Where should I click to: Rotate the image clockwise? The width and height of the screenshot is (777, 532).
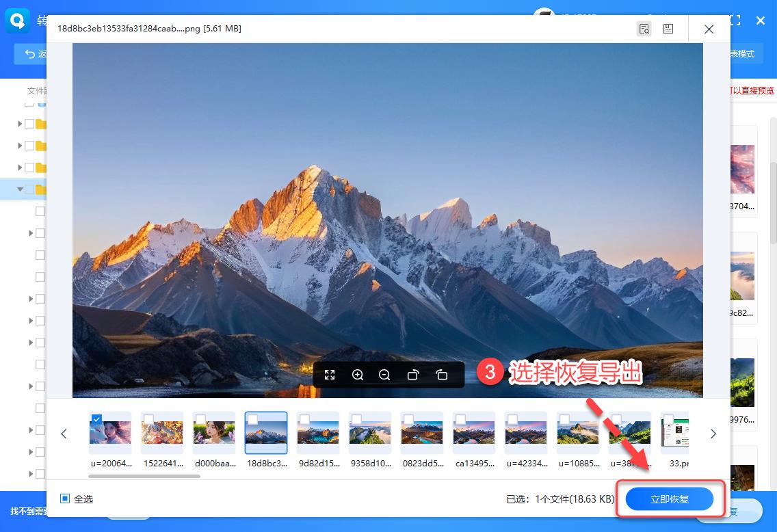point(441,375)
